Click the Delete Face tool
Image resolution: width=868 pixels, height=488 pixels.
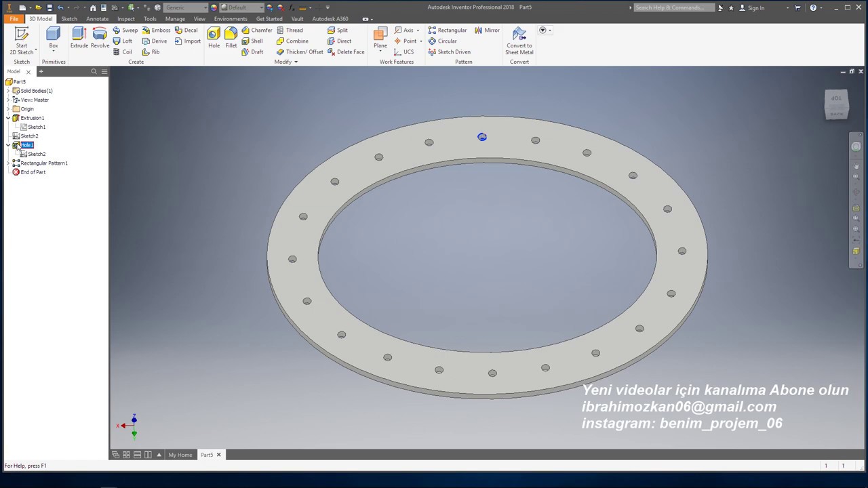click(x=346, y=52)
